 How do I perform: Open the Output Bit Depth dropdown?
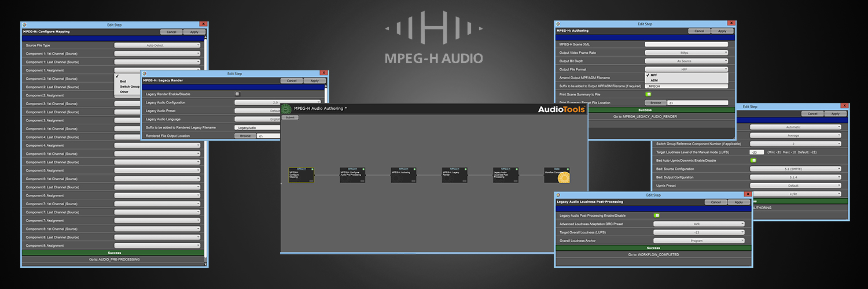686,61
